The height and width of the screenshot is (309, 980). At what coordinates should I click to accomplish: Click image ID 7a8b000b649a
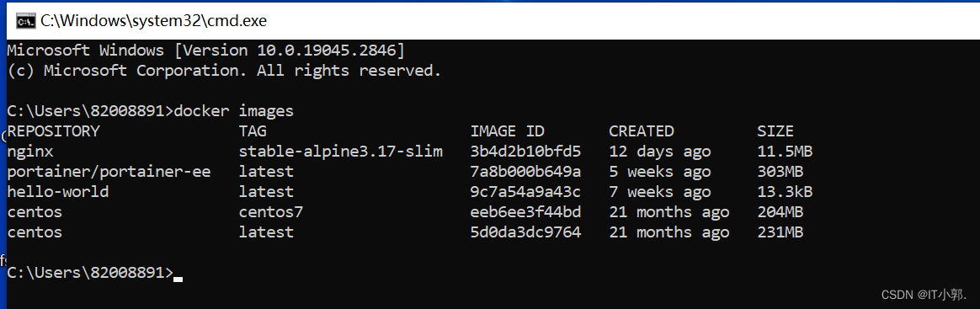point(525,172)
